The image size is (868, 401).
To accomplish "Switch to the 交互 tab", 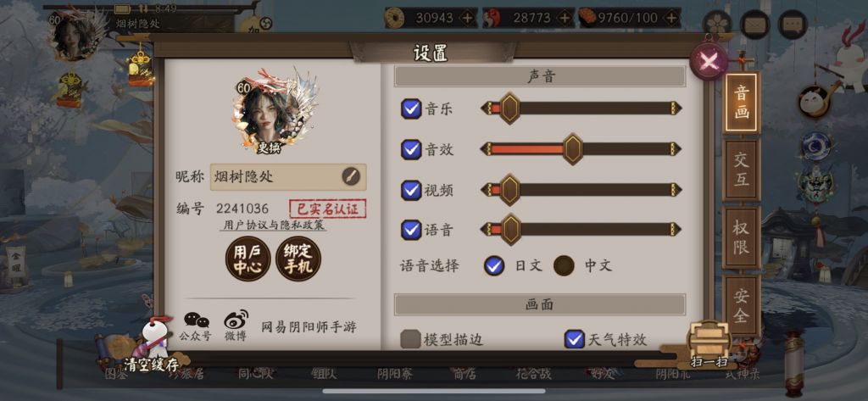I will tap(741, 170).
